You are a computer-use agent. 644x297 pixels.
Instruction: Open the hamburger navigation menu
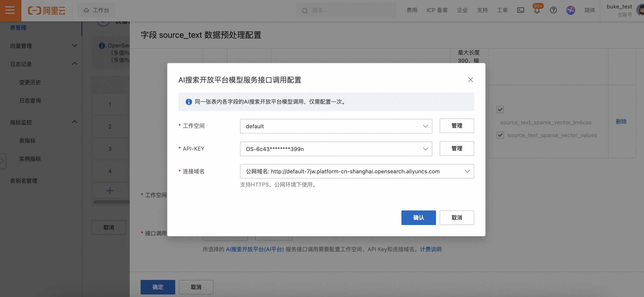pos(10,10)
